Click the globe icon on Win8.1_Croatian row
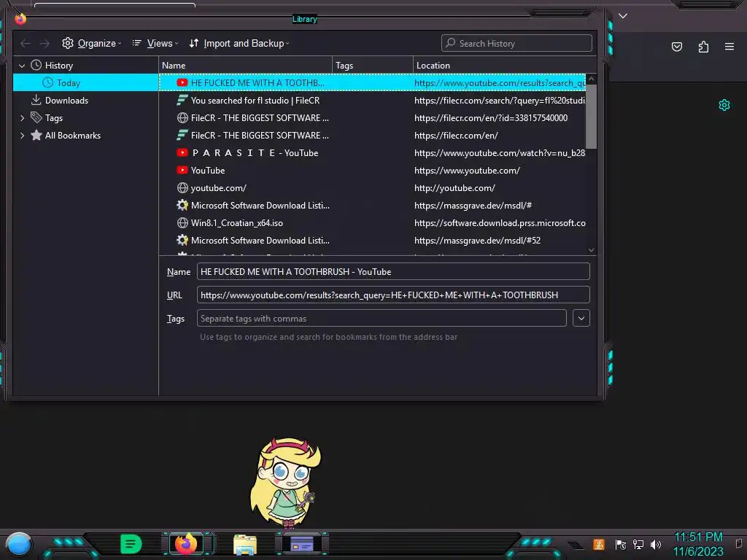 pyautogui.click(x=182, y=223)
